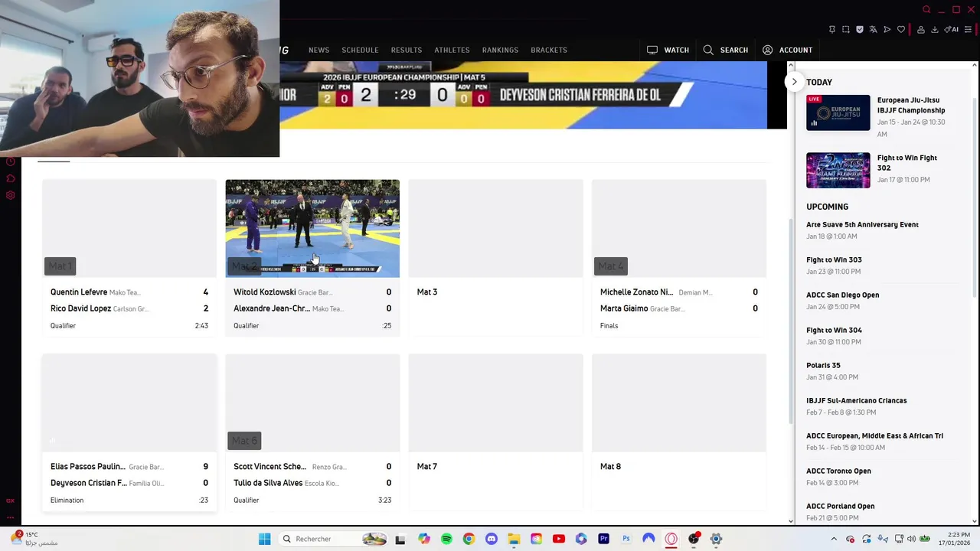Viewport: 980px width, 551px height.
Task: Select the Mat 4 stream card
Action: coord(679,257)
